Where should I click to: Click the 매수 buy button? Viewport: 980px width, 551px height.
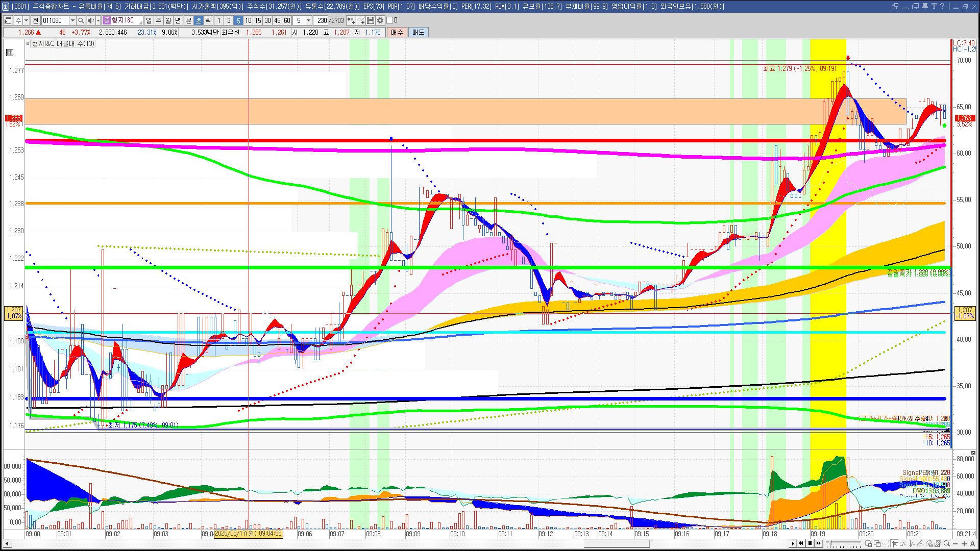tap(397, 32)
